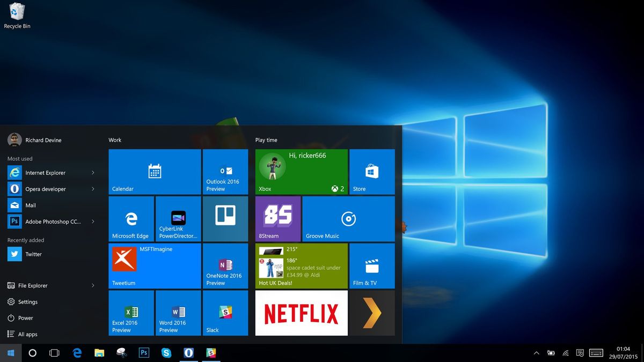The width and height of the screenshot is (644, 362).
Task: Open Skype from the taskbar
Action: click(x=166, y=353)
